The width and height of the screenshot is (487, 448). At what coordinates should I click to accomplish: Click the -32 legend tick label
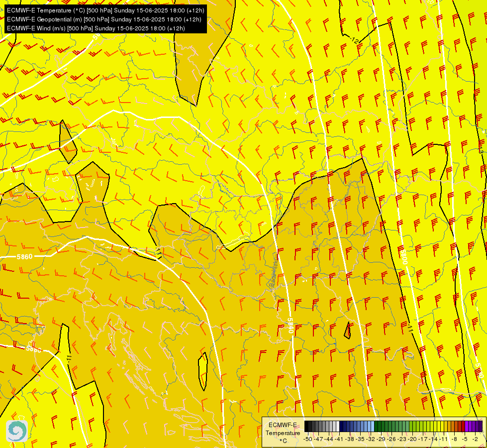(x=371, y=439)
